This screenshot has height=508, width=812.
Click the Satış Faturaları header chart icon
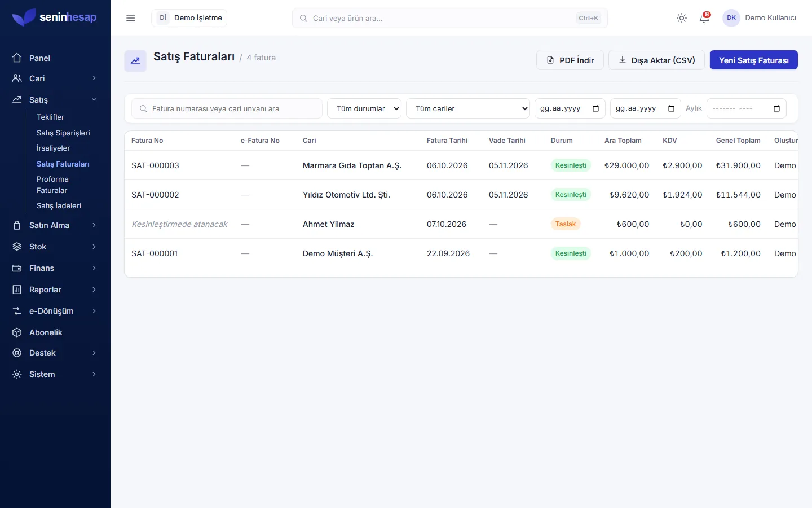click(x=135, y=61)
